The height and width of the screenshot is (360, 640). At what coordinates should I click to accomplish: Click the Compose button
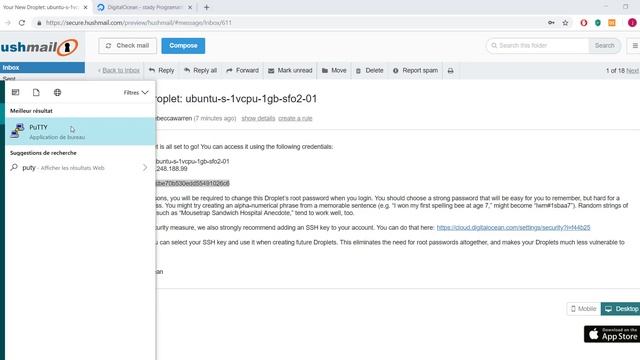pyautogui.click(x=183, y=46)
